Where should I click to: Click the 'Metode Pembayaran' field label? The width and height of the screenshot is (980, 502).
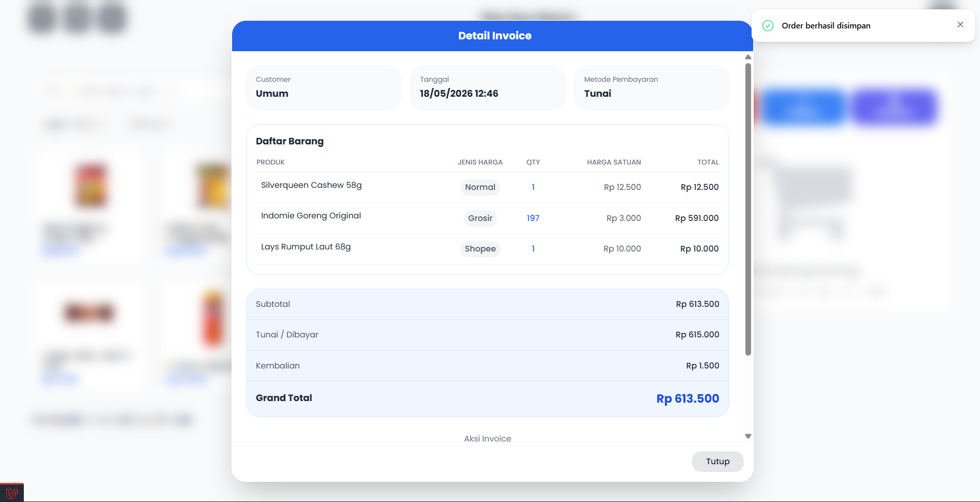coord(621,80)
